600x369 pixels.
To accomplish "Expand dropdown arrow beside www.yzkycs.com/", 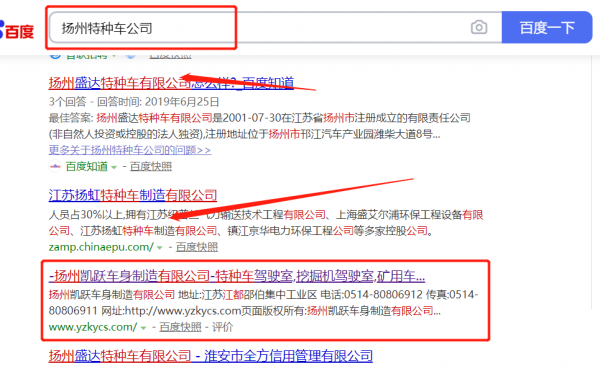I will [x=143, y=328].
